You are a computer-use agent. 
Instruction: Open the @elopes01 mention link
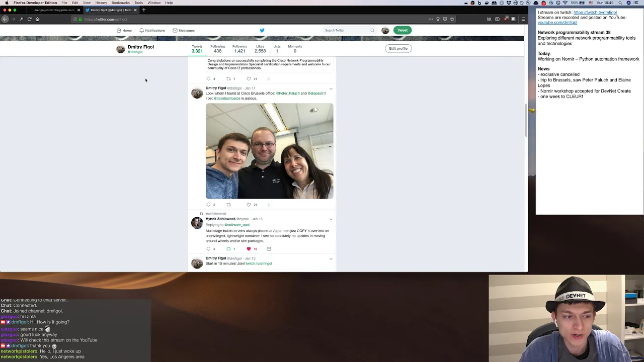pyautogui.click(x=316, y=94)
